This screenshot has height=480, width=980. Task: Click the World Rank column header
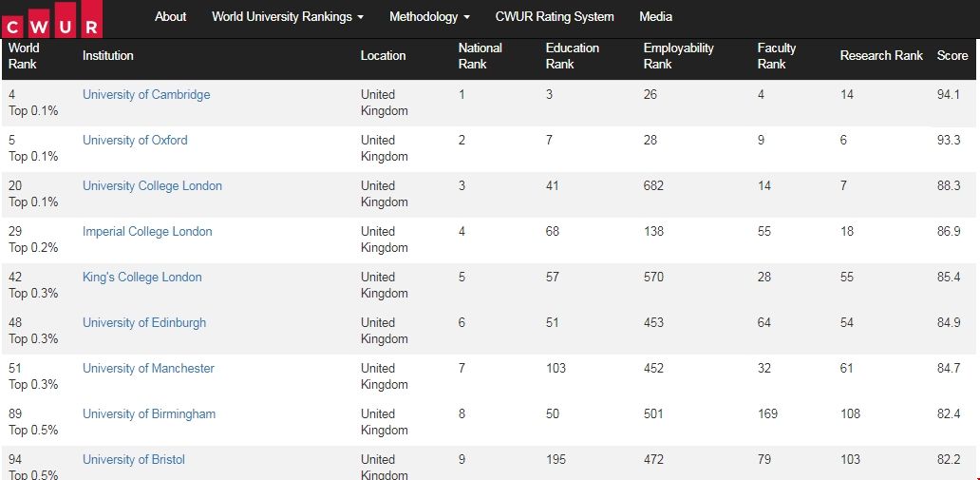(x=24, y=56)
